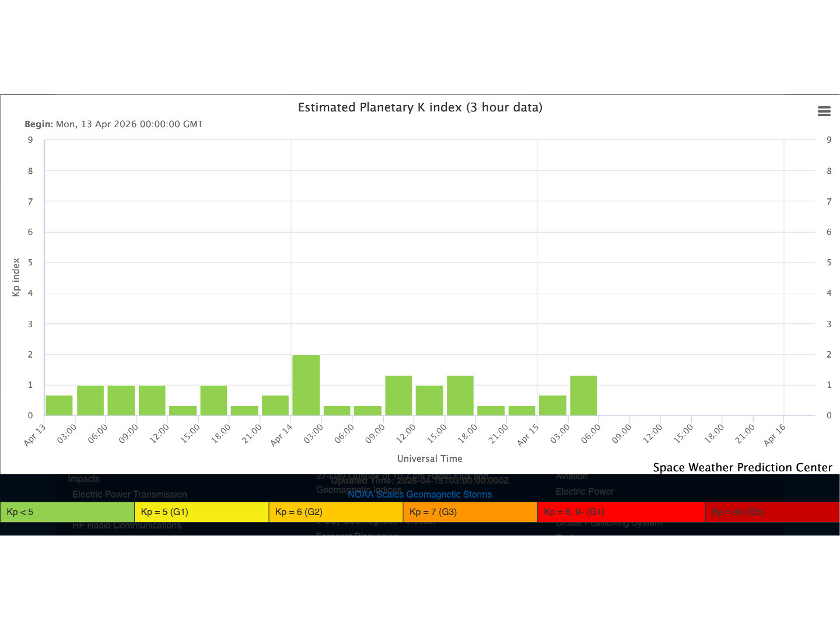Click the last bar after Apr 15 03:00
Screen dimensions: 840x630
583,395
